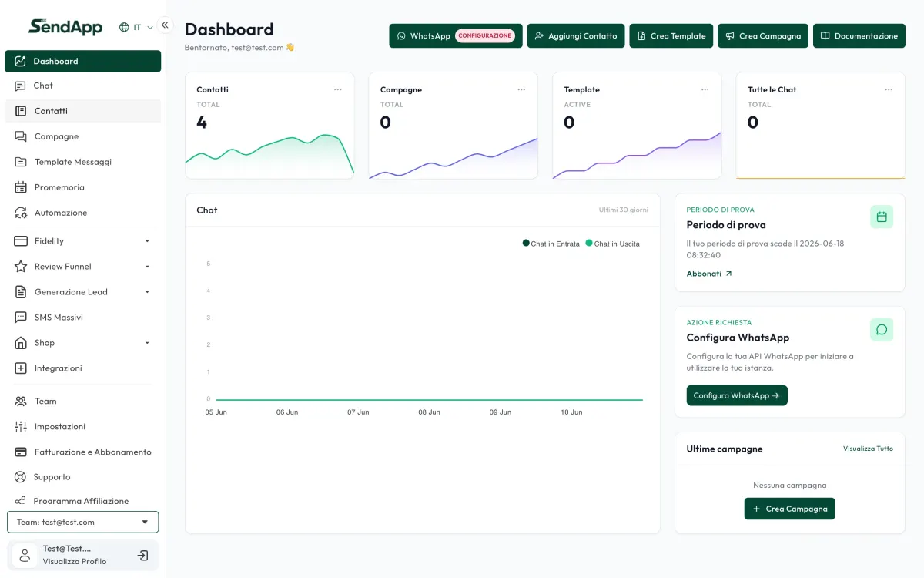Click the Fatturazione e Abbonamento card icon
The image size is (924, 578).
pos(21,452)
